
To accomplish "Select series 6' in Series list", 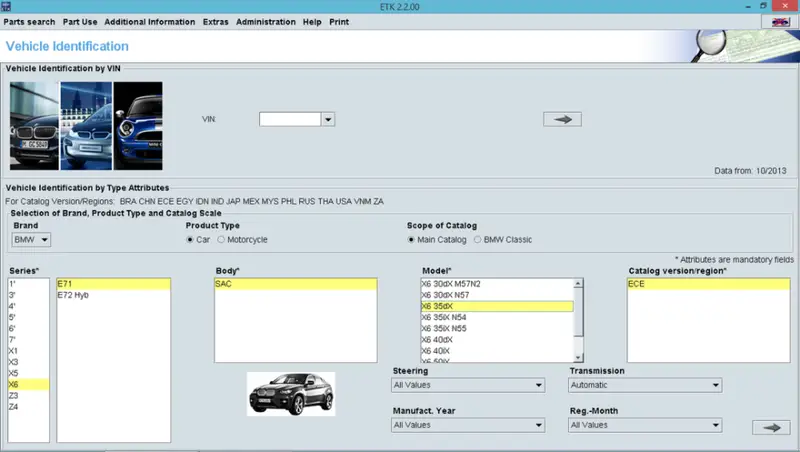I will pyautogui.click(x=29, y=329).
